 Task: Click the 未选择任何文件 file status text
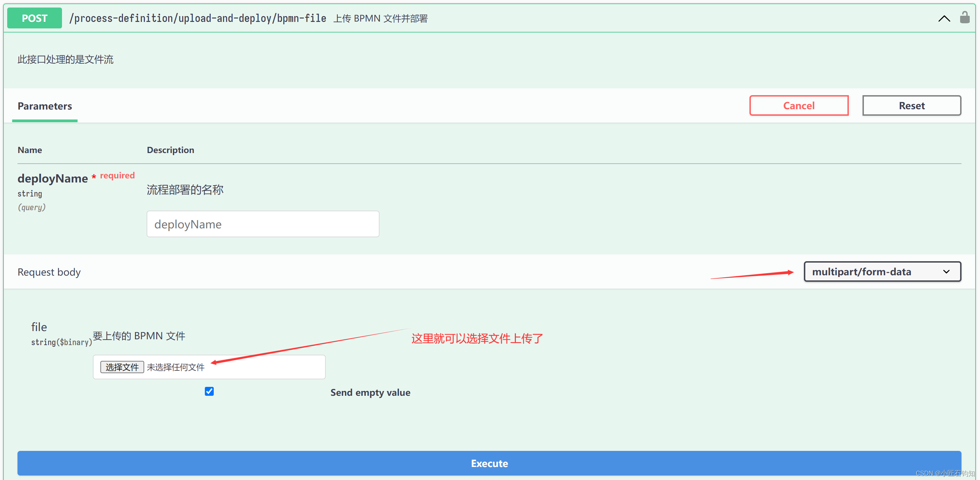click(176, 367)
